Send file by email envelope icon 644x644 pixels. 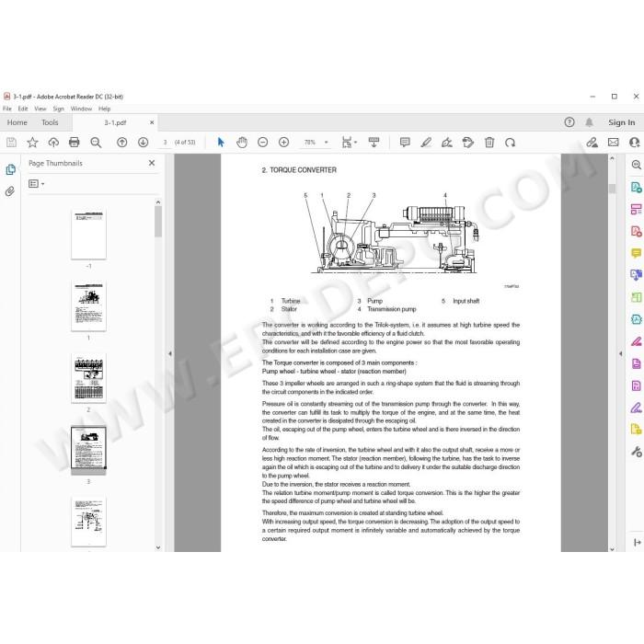[614, 143]
